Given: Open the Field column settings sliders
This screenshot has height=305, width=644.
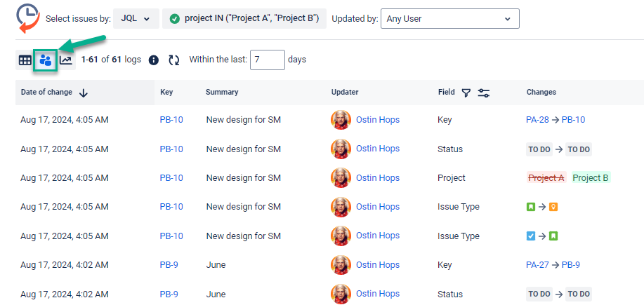Looking at the screenshot, I should [483, 93].
